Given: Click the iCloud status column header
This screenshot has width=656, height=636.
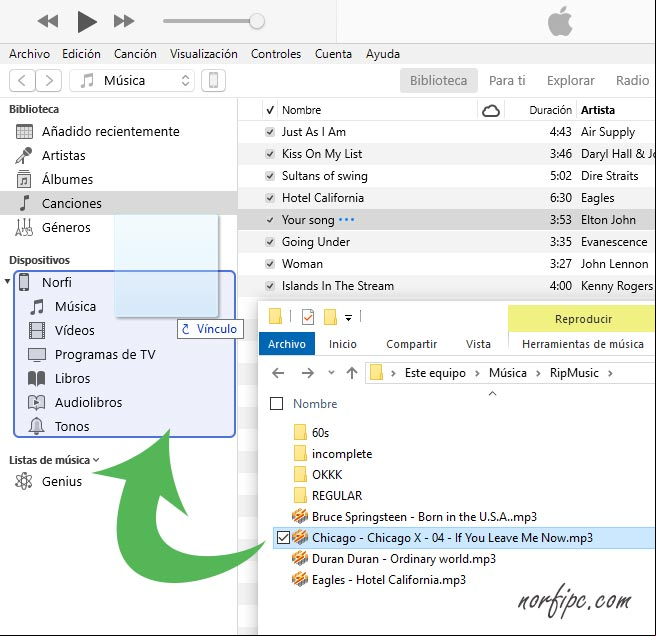Looking at the screenshot, I should point(491,111).
